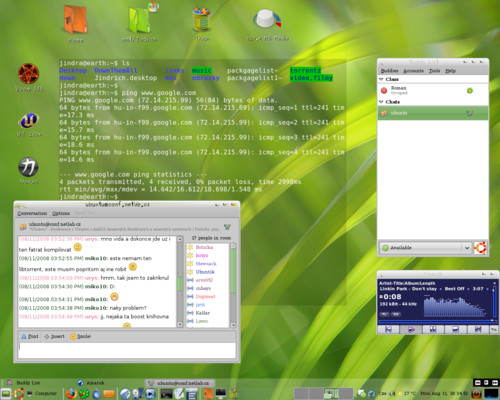This screenshot has height=400, width=500.
Task: Select user Kallar in room list
Action: [203, 313]
